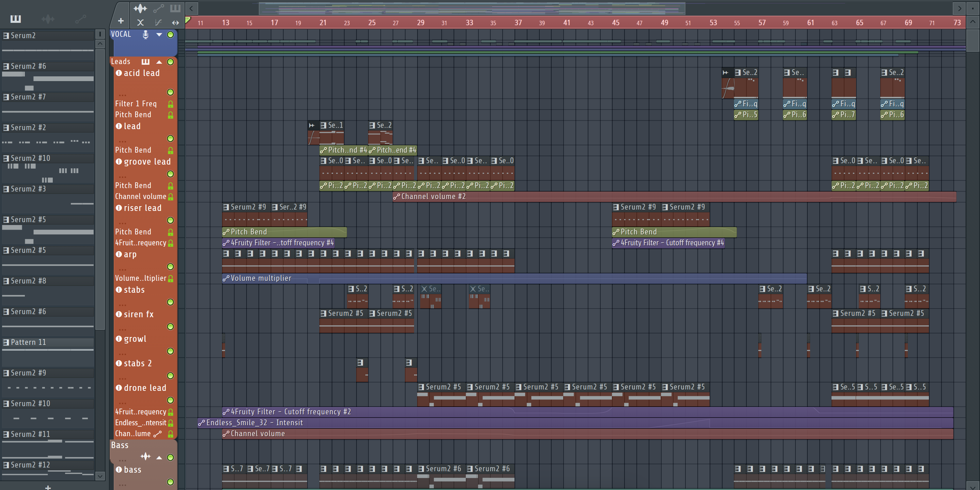
Task: Collapse the Bass track group
Action: click(159, 457)
